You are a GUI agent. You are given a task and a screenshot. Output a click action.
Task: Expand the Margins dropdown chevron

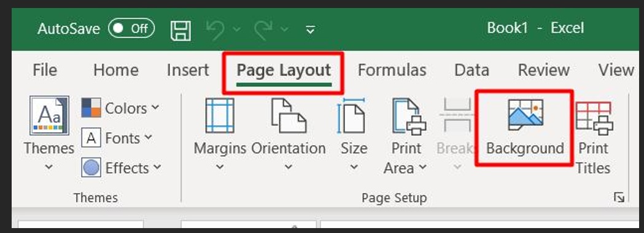(x=220, y=167)
